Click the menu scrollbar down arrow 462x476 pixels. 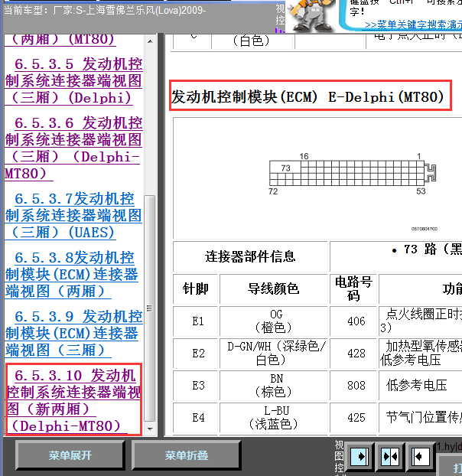pyautogui.click(x=150, y=429)
